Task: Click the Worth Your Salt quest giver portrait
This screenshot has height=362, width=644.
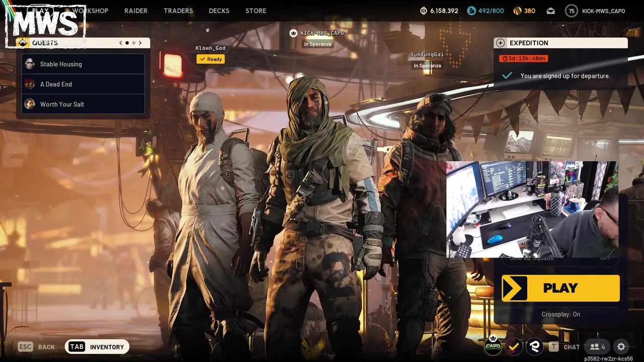Action: pyautogui.click(x=30, y=104)
